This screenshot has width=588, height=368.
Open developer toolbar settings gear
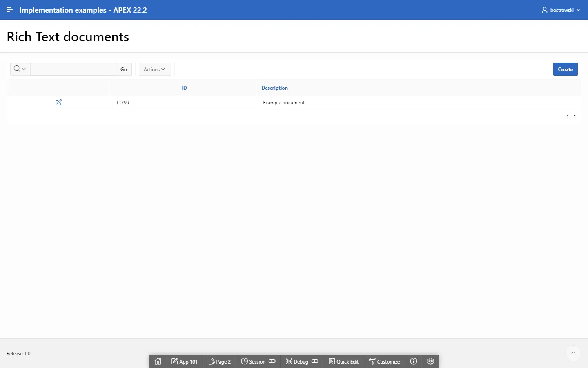pyautogui.click(x=430, y=361)
